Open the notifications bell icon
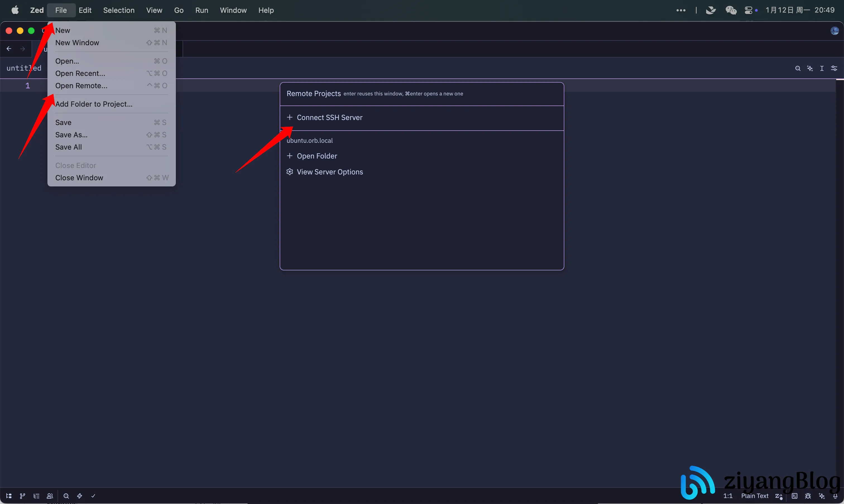Image resolution: width=844 pixels, height=504 pixels. point(835,496)
